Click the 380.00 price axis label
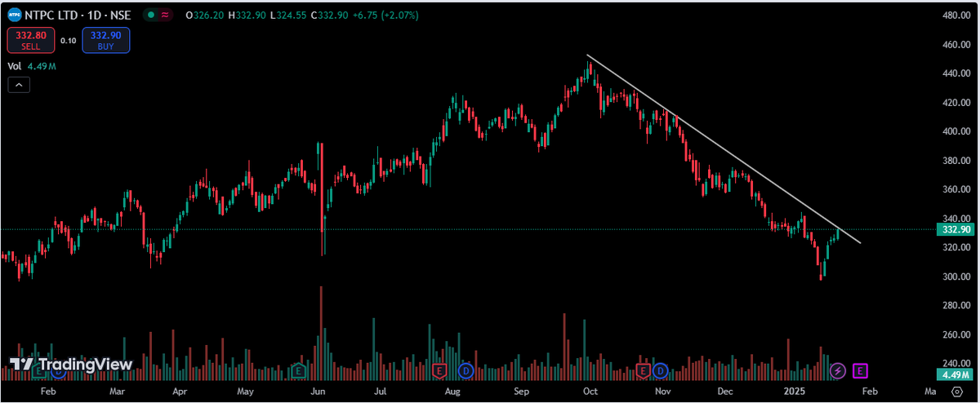 click(x=955, y=161)
